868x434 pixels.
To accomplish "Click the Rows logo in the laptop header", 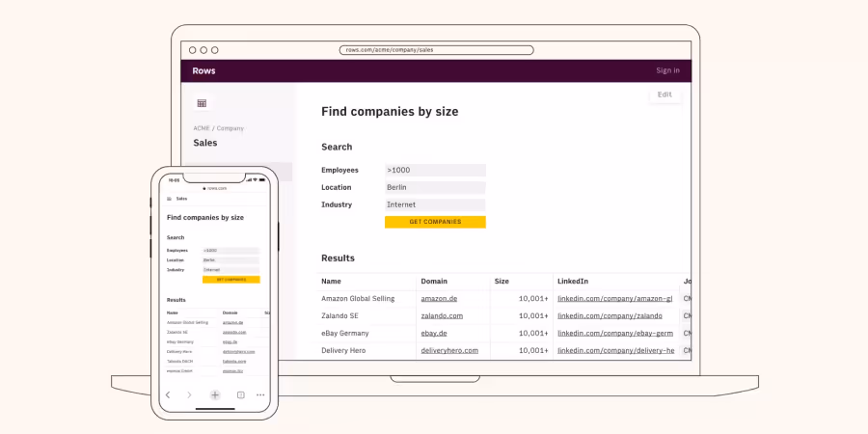I will [203, 70].
